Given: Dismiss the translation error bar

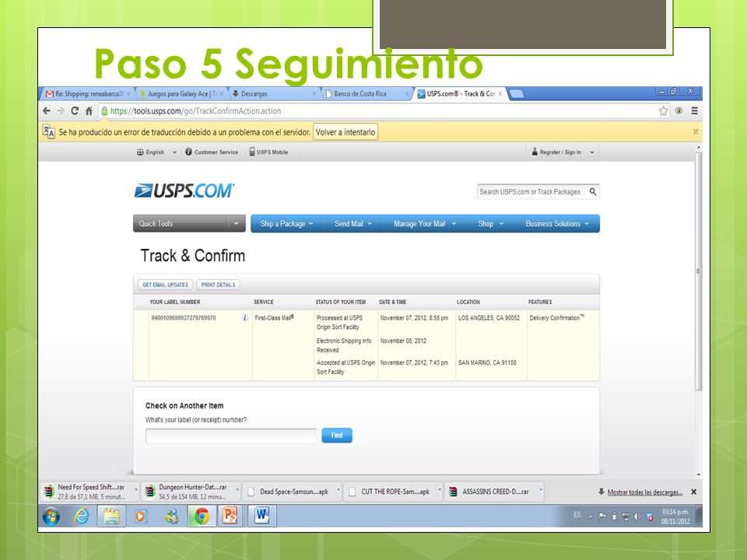Looking at the screenshot, I should 696,132.
